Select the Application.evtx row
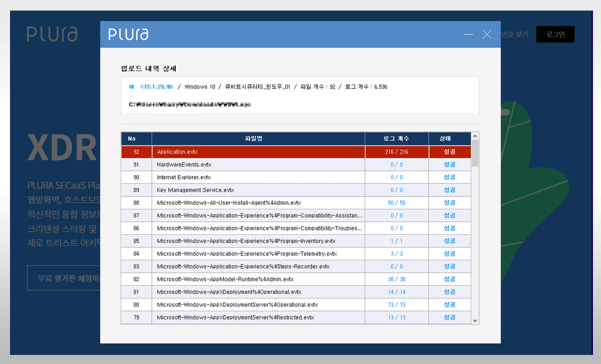The height and width of the screenshot is (364, 601). (296, 152)
